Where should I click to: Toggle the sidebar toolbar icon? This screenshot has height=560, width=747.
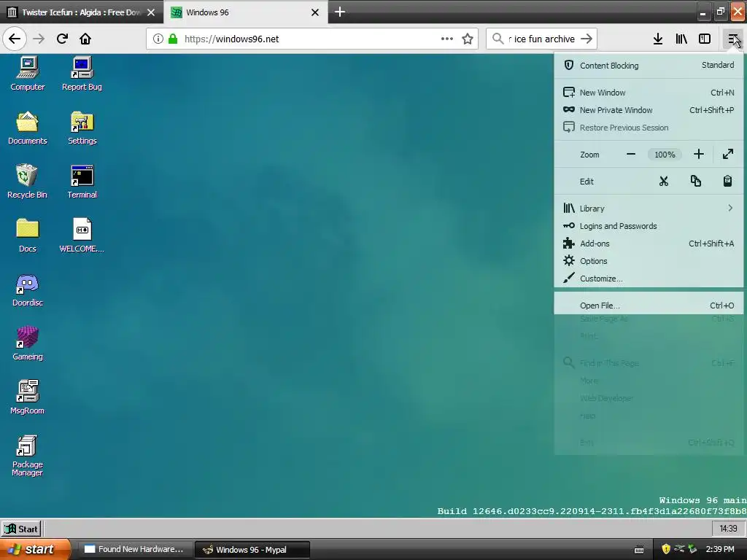[705, 39]
